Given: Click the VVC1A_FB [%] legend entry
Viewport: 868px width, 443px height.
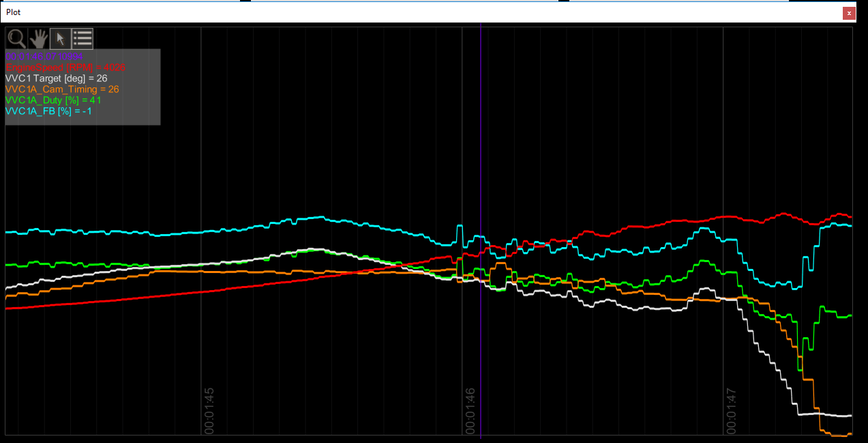Looking at the screenshot, I should 48,111.
